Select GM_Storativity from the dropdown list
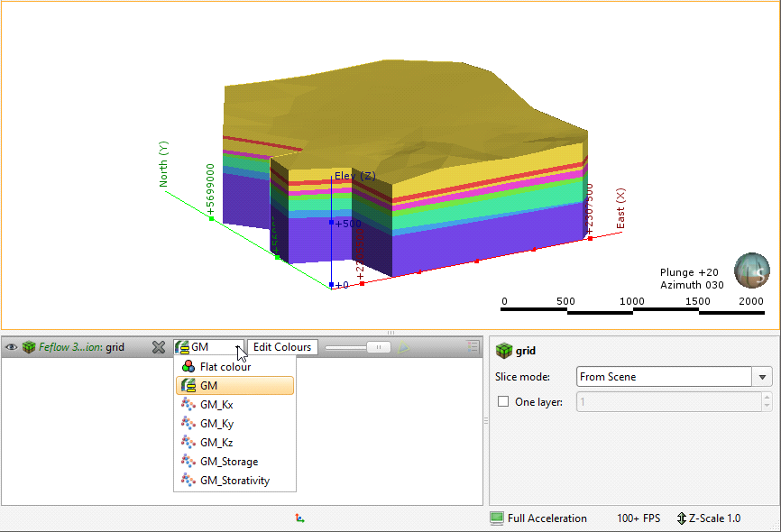This screenshot has width=781, height=532. 234,481
